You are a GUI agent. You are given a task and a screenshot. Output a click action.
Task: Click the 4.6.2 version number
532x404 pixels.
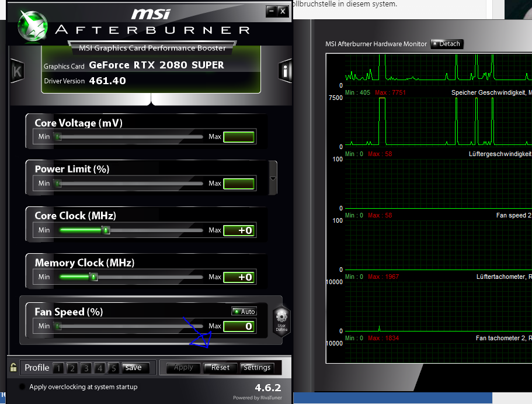tap(268, 388)
